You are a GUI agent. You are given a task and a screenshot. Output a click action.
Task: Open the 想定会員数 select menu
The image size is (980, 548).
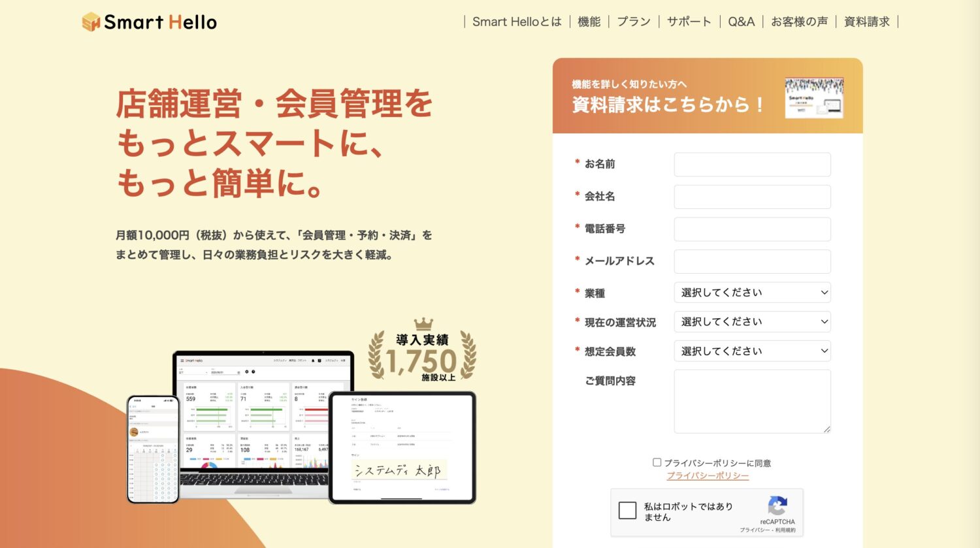[752, 351]
